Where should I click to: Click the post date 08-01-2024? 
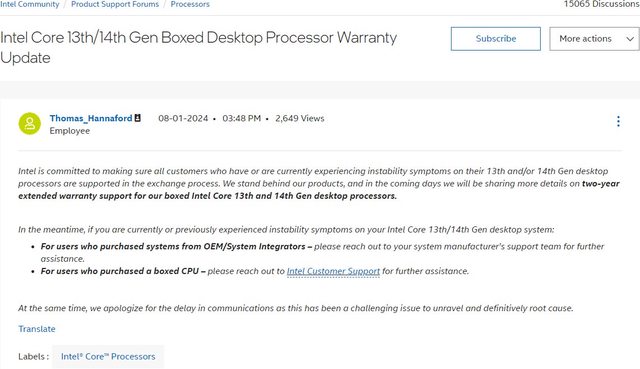183,118
